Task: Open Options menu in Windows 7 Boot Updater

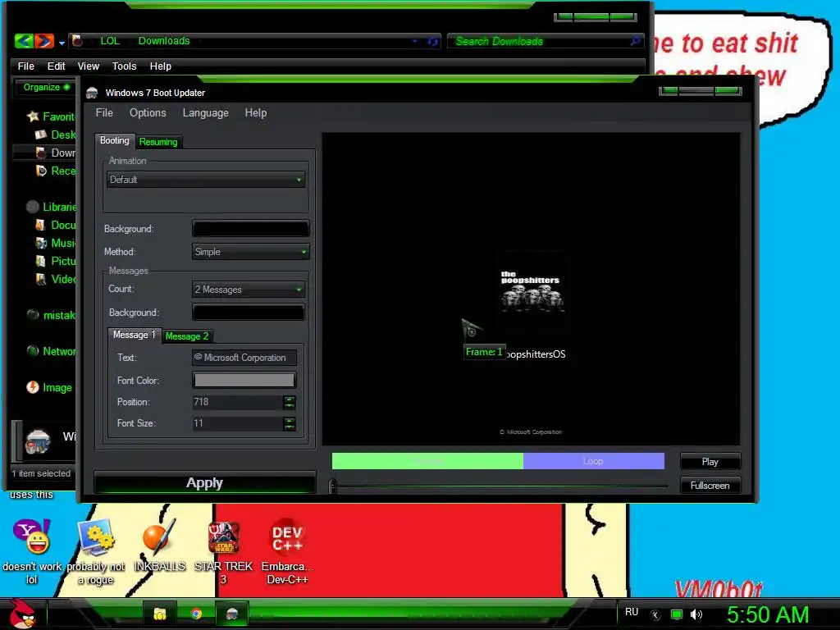Action: (x=148, y=113)
